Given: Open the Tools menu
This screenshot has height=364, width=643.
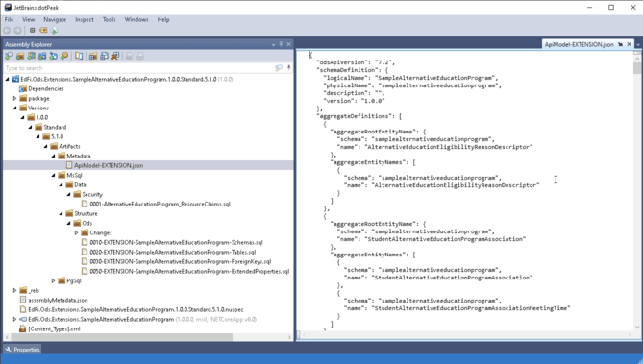Looking at the screenshot, I should tap(109, 19).
